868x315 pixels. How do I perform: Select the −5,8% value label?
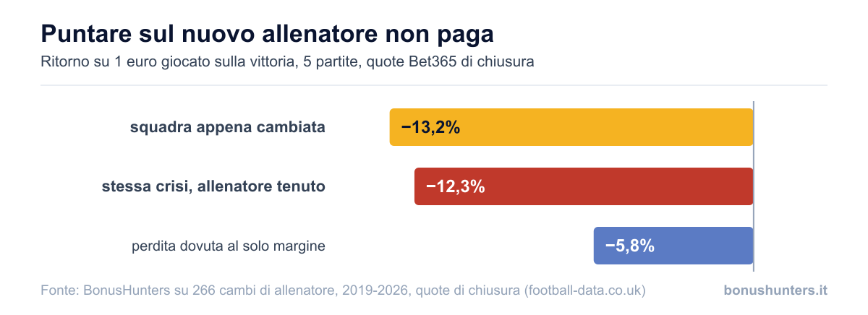coord(629,246)
